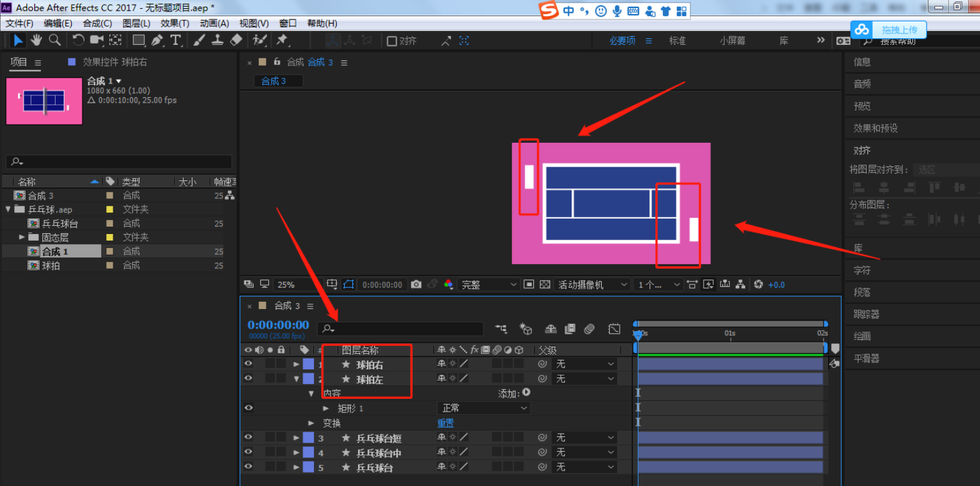Open the Graph Editor
The height and width of the screenshot is (486, 980).
pyautogui.click(x=614, y=328)
